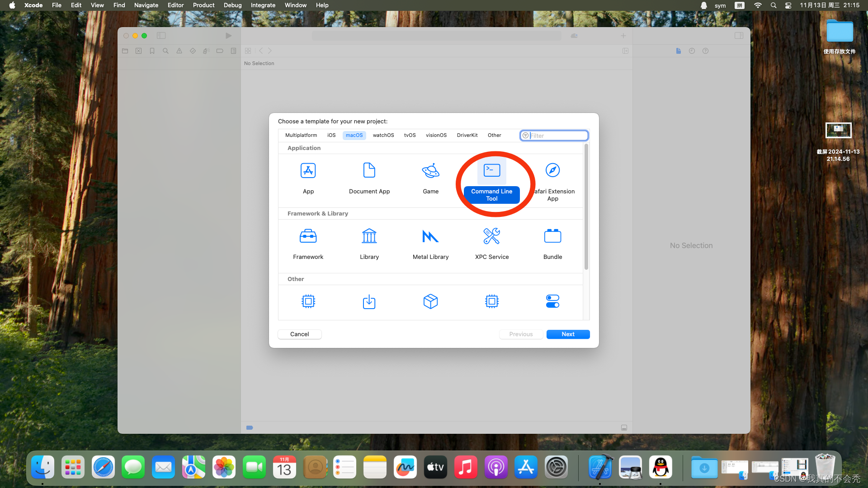Open the File menu
This screenshot has height=488, width=868.
(x=57, y=5)
